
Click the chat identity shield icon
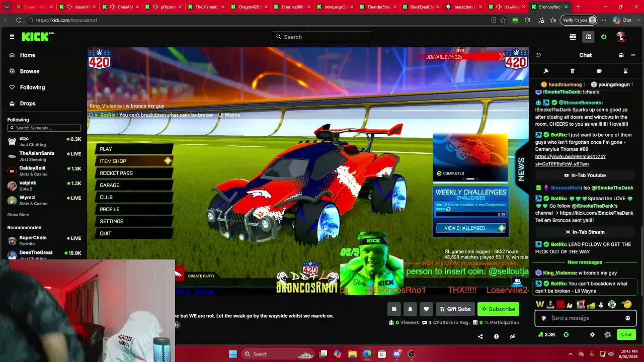click(543, 318)
